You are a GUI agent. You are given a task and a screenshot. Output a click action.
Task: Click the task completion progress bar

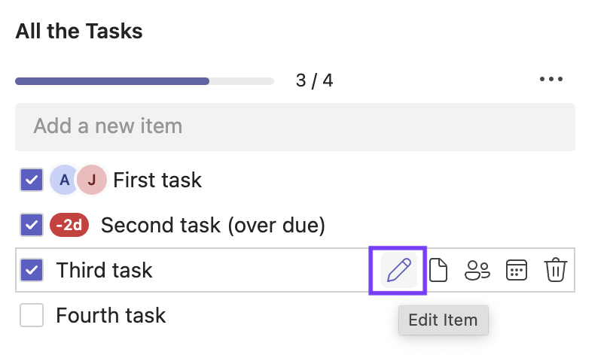(x=144, y=80)
